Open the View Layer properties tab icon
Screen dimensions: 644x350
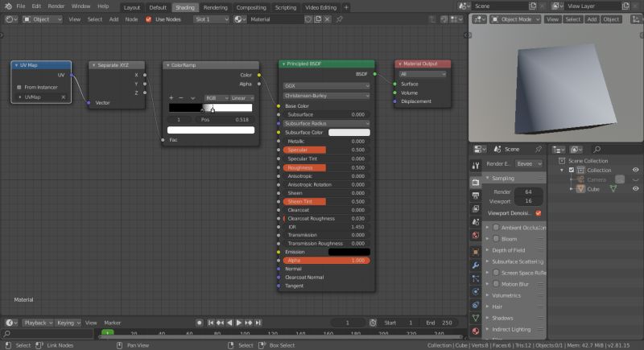click(x=476, y=208)
